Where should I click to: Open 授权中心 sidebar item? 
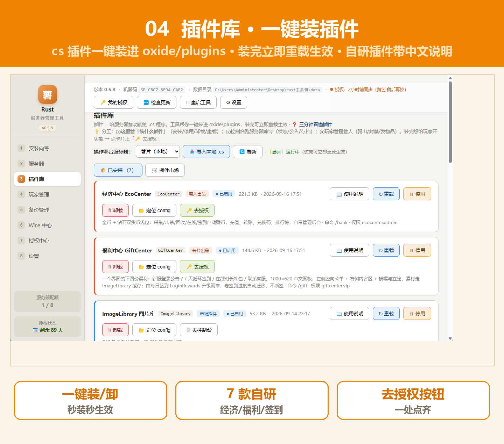pyautogui.click(x=47, y=241)
